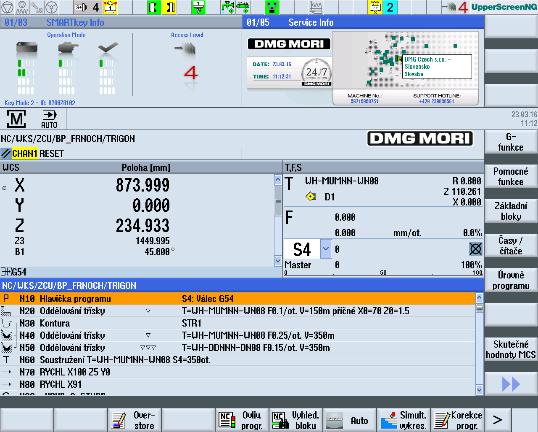The height and width of the screenshot is (432, 538).
Task: Click the stock removal icon on row N20
Action: 6,311
